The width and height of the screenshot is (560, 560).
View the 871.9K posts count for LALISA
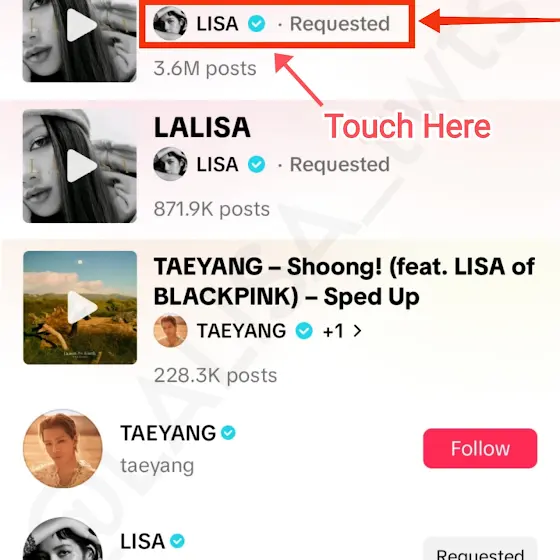tap(212, 209)
